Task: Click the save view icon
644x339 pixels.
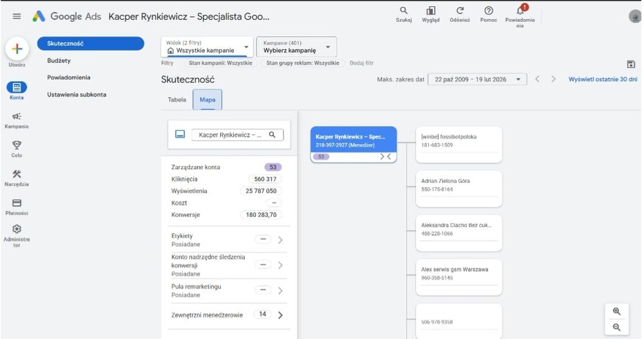Action: [x=631, y=64]
